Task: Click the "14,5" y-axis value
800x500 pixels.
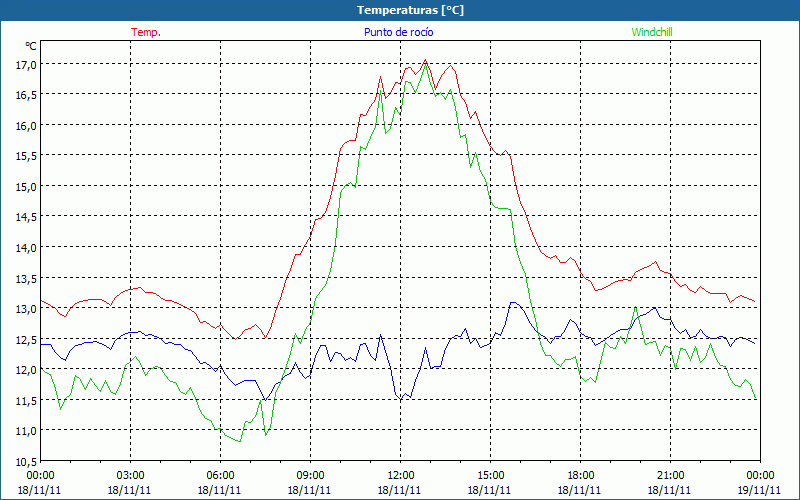Action: pyautogui.click(x=26, y=217)
